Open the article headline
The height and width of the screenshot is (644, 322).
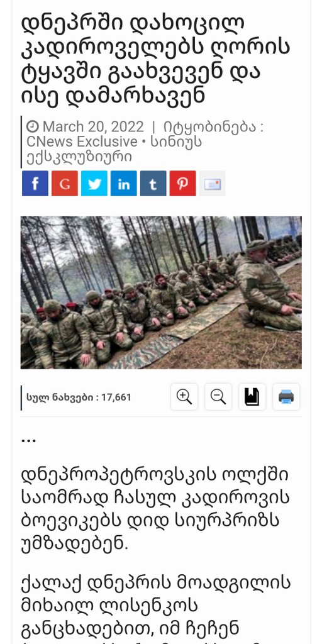point(155,60)
